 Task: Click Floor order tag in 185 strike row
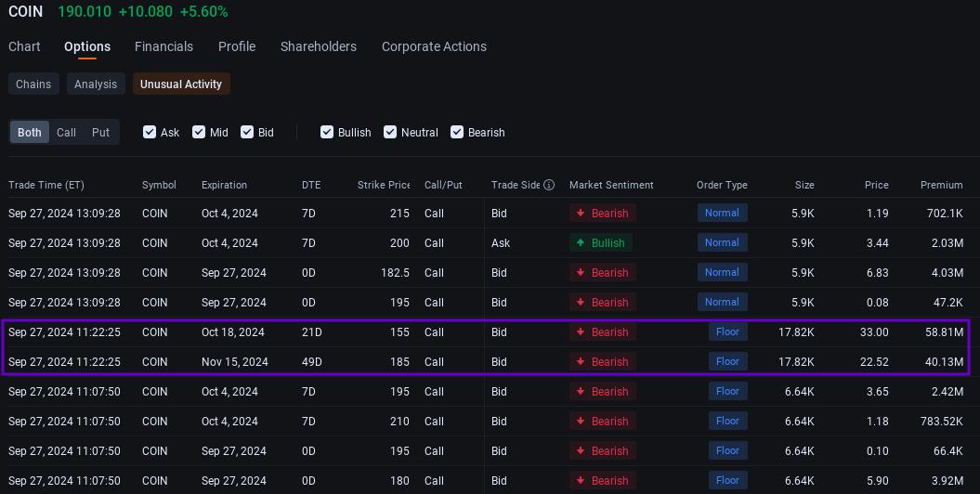tap(727, 361)
